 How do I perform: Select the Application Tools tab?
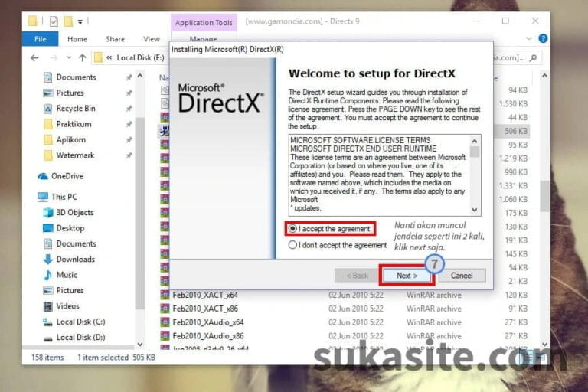click(204, 22)
